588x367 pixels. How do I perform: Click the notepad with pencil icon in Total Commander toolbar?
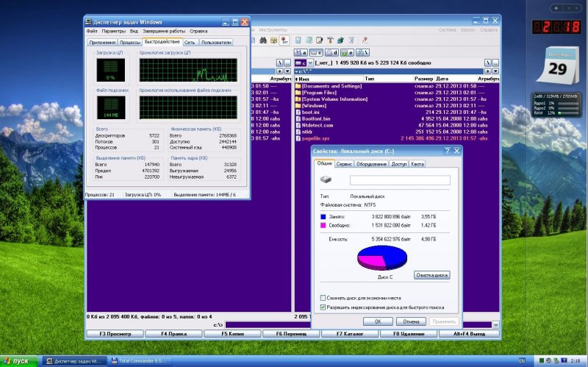click(320, 40)
